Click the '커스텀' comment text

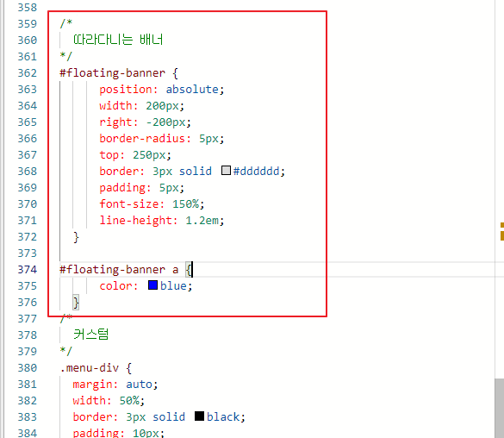91,335
